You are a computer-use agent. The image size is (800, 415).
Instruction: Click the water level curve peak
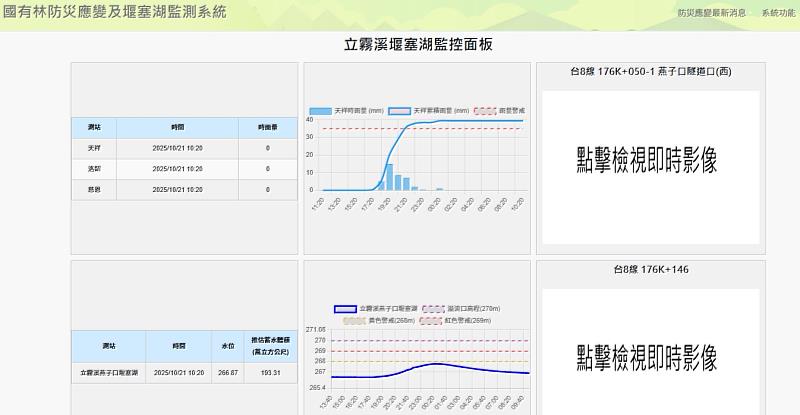[x=435, y=364]
